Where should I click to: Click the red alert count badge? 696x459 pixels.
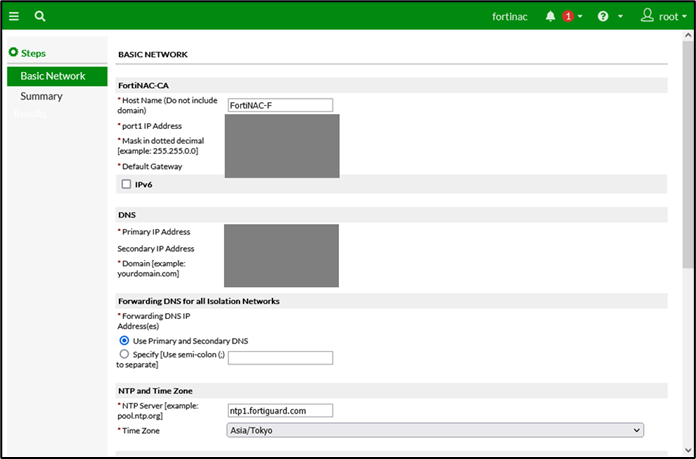(x=568, y=16)
